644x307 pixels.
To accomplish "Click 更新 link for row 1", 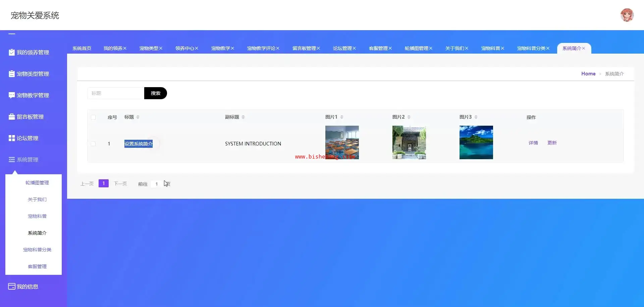I will [x=552, y=143].
